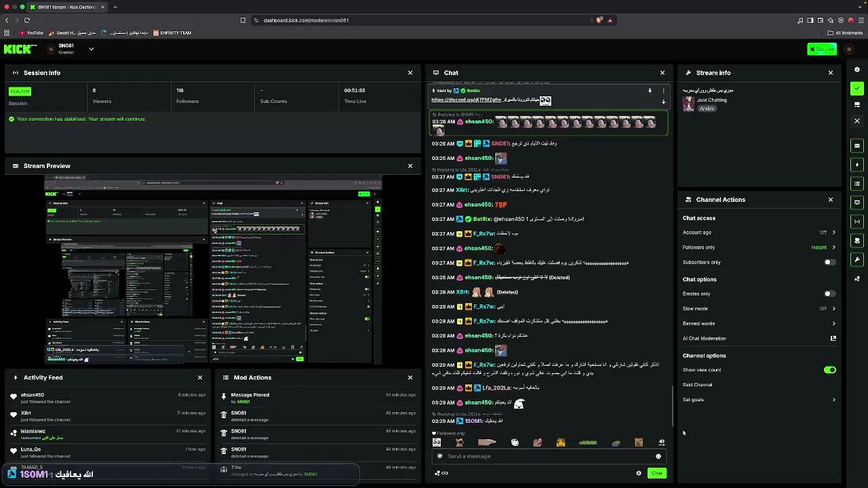
Task: Open the ENFINITY TEAM bookmark
Action: [172, 33]
